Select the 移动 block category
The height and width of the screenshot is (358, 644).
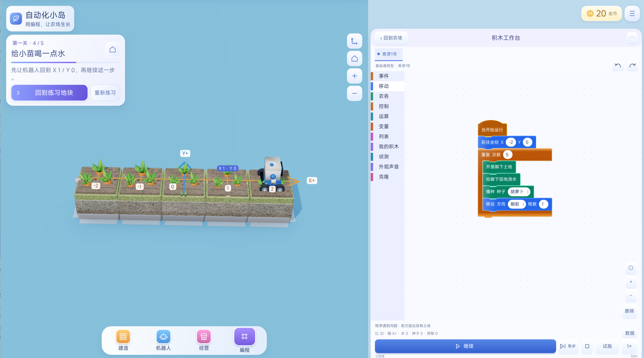point(388,86)
